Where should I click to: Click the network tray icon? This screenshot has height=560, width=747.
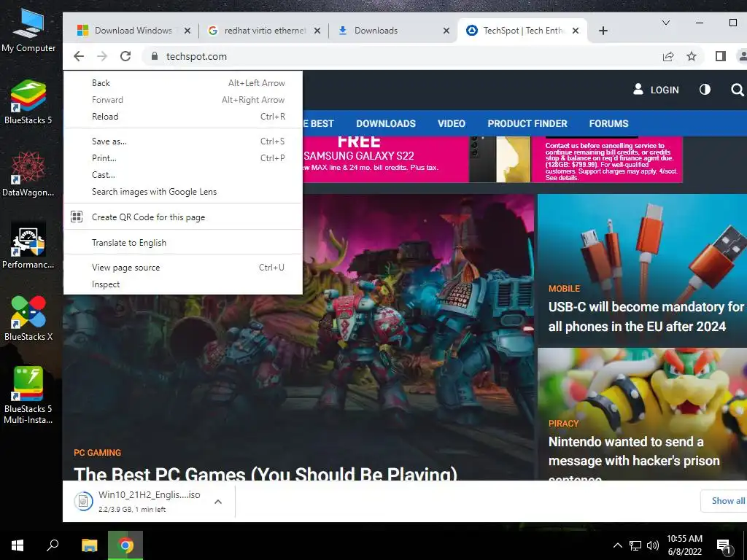click(635, 545)
